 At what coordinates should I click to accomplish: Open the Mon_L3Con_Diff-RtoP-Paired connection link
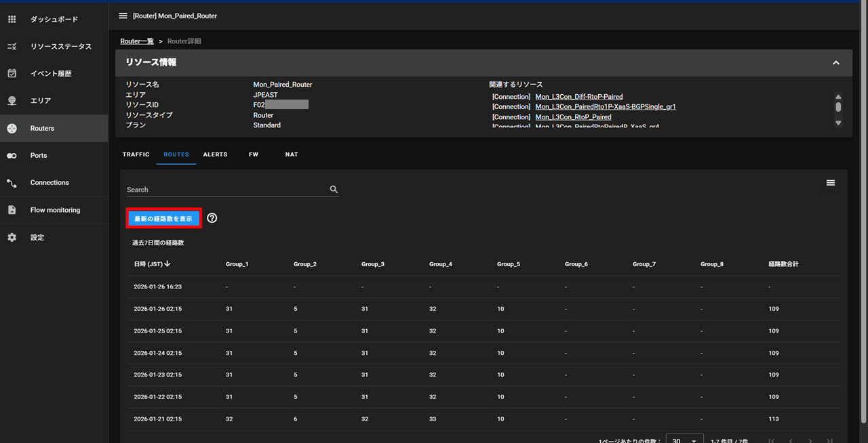pos(578,97)
